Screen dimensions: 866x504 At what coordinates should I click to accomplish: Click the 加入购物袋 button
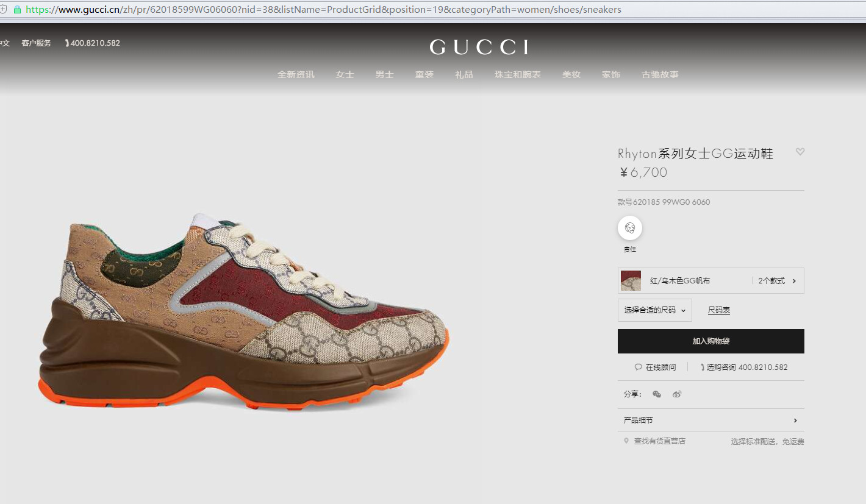(x=711, y=341)
